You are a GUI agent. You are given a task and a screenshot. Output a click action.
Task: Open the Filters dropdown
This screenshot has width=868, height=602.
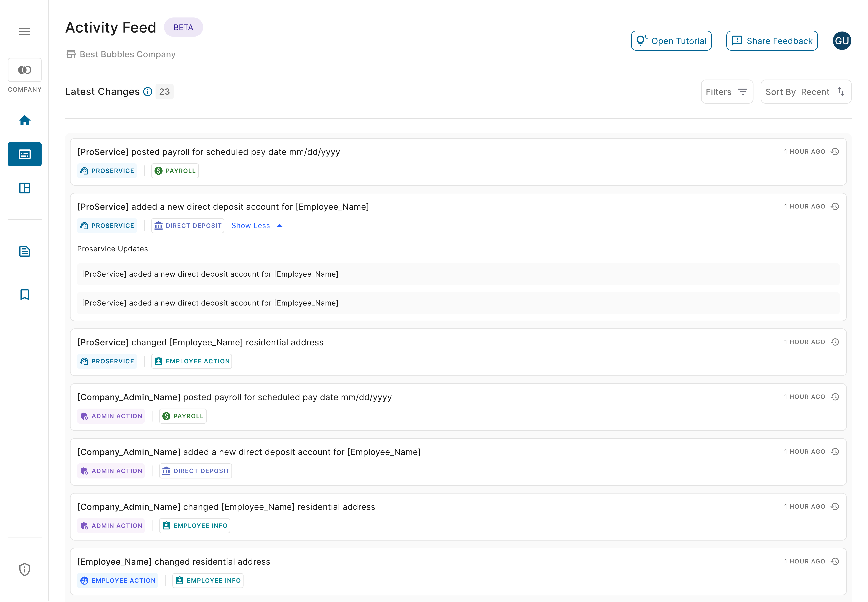[x=727, y=92]
